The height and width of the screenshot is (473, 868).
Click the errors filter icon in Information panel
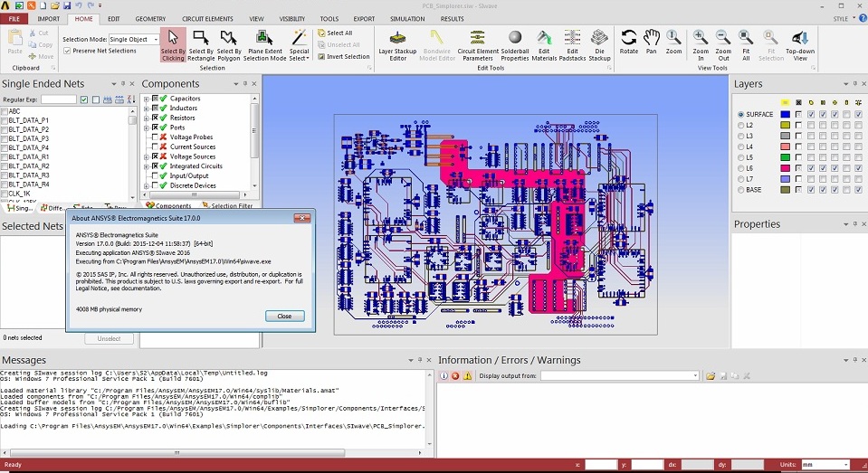pos(455,375)
